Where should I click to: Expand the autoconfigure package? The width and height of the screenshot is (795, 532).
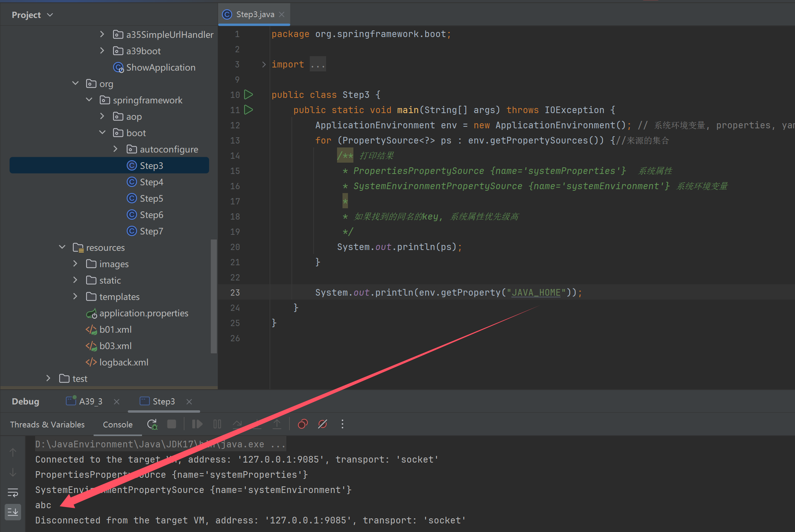pyautogui.click(x=115, y=149)
